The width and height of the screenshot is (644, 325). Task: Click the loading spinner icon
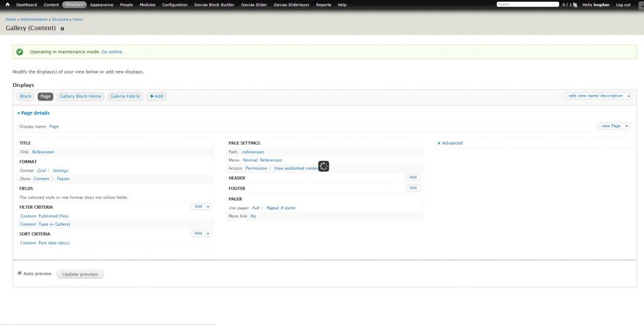click(323, 166)
